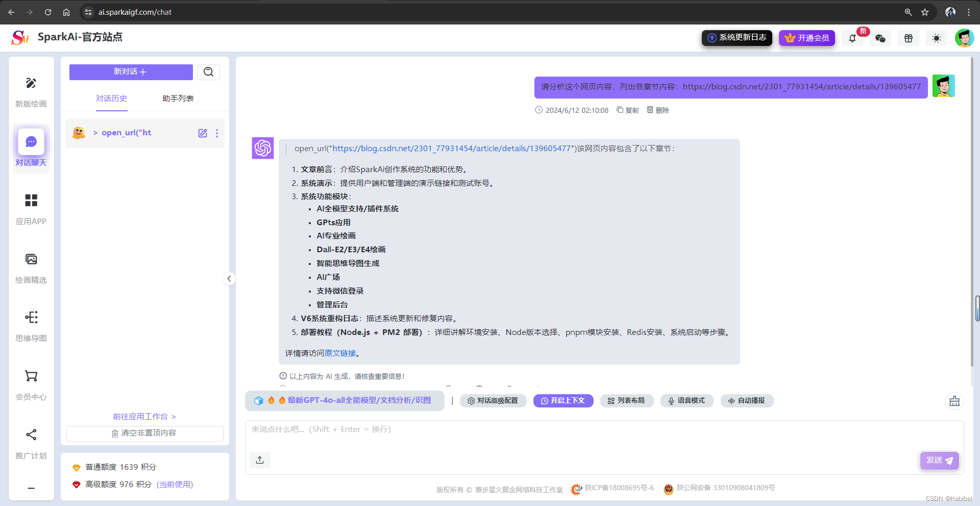980x506 pixels.
Task: Delete the user message with 删除
Action: point(658,110)
